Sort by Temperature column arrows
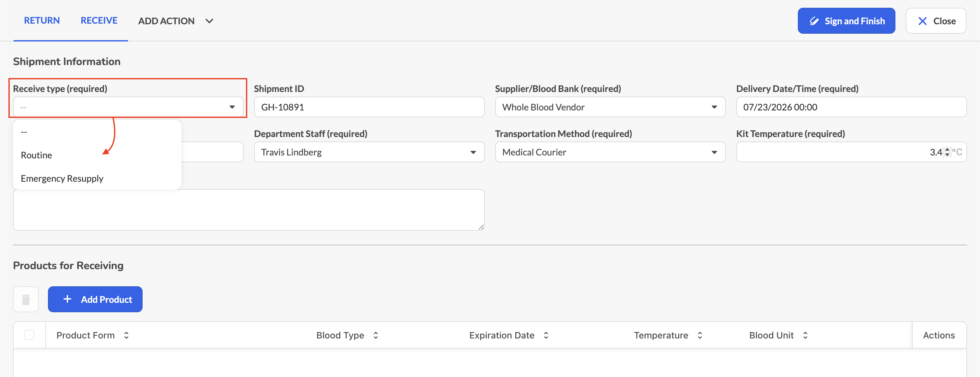This screenshot has width=980, height=377. pos(700,335)
